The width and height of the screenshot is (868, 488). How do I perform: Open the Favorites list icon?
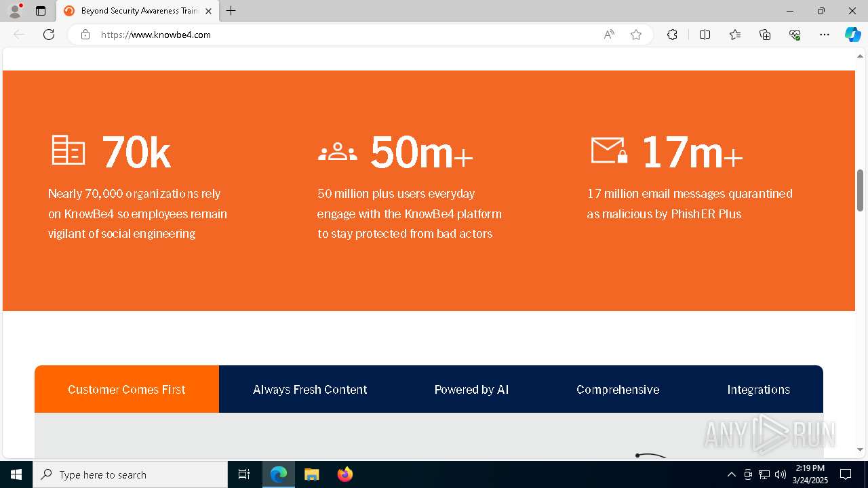point(735,35)
